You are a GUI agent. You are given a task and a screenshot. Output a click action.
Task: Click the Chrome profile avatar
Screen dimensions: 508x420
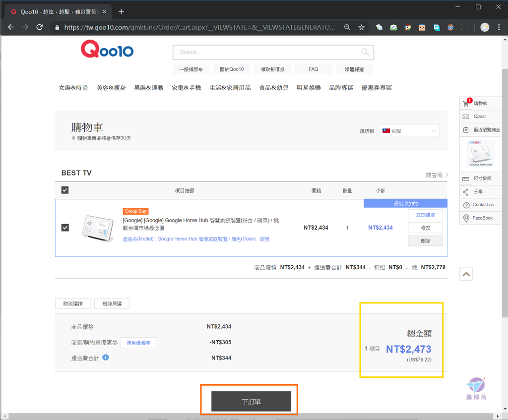pyautogui.click(x=485, y=28)
